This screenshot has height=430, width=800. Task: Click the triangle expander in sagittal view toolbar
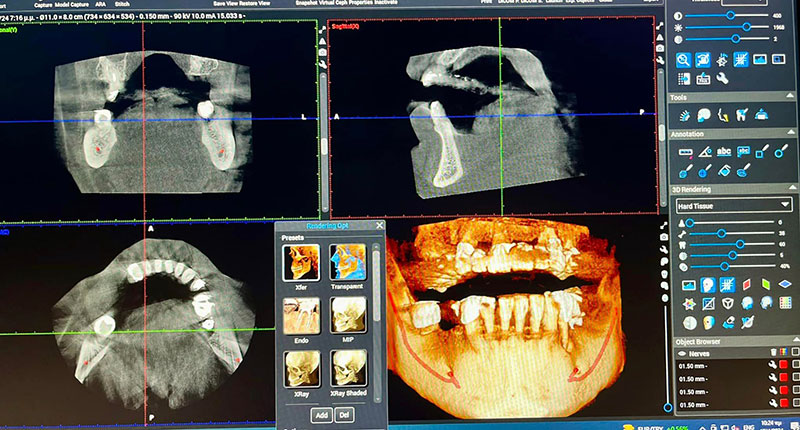pos(660,38)
